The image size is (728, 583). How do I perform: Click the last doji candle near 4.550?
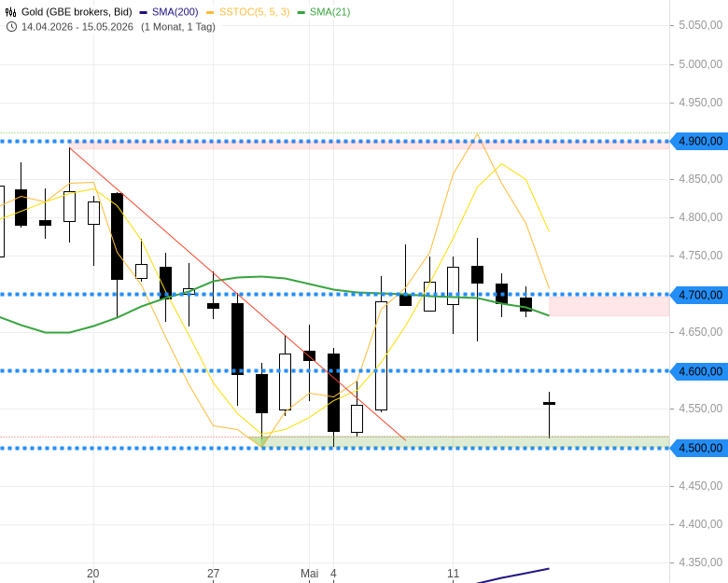(549, 404)
